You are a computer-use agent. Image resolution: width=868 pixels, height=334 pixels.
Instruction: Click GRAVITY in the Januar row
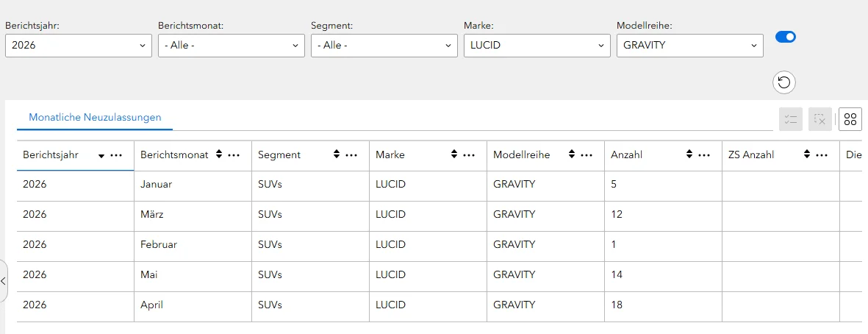pyautogui.click(x=514, y=185)
